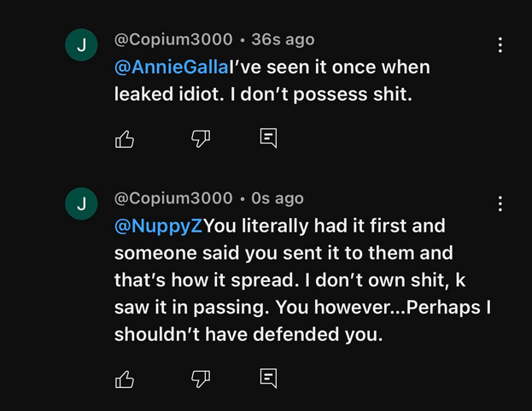Like the comment mentioning @NuppyZ
532x411 pixels.
125,378
